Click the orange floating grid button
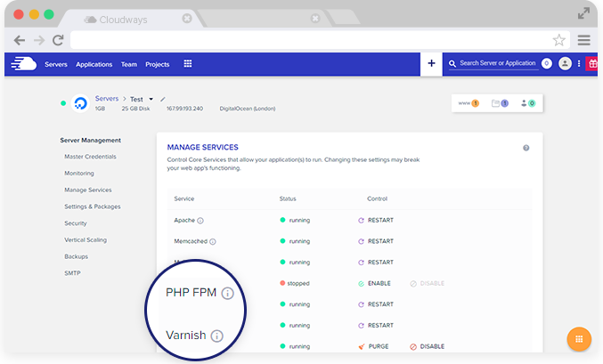Screen dimensions: 603x364 click(579, 339)
